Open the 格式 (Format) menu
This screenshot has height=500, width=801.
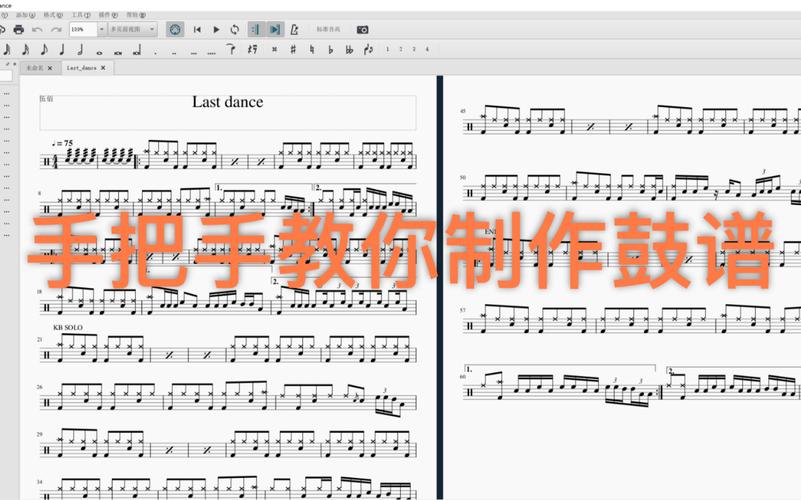(53, 15)
